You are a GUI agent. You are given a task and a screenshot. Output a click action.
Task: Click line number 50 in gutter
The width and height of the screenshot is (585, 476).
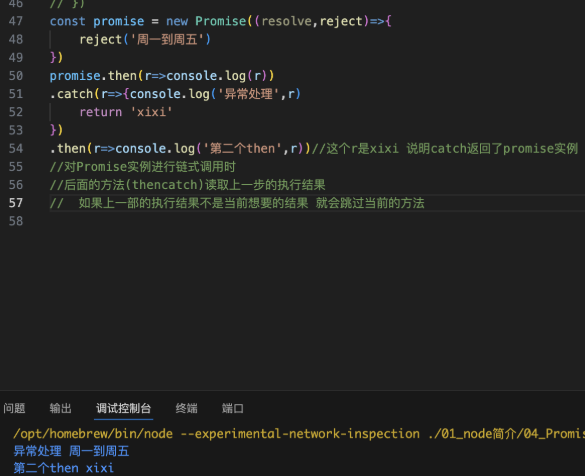[16, 76]
